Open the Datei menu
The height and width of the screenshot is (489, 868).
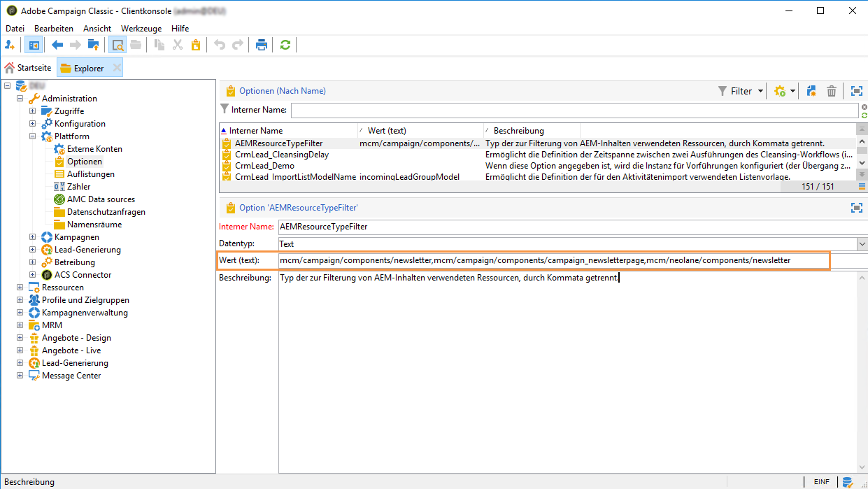tap(15, 29)
